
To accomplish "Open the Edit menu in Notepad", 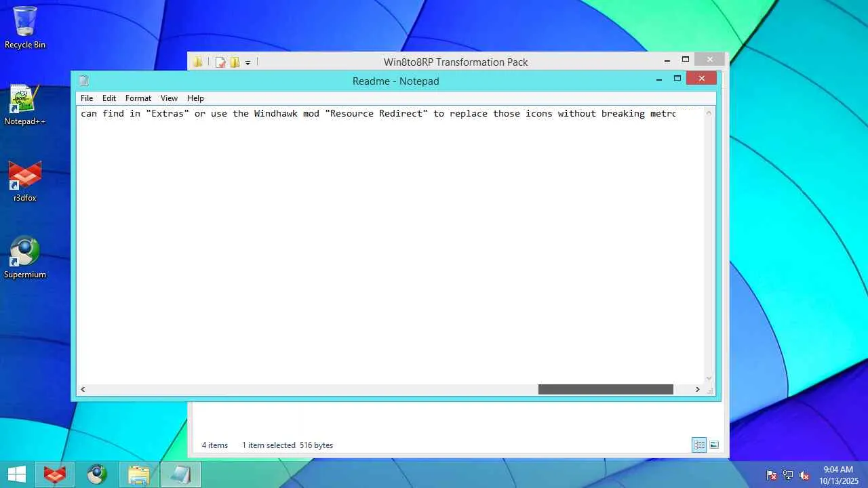I will pyautogui.click(x=109, y=98).
